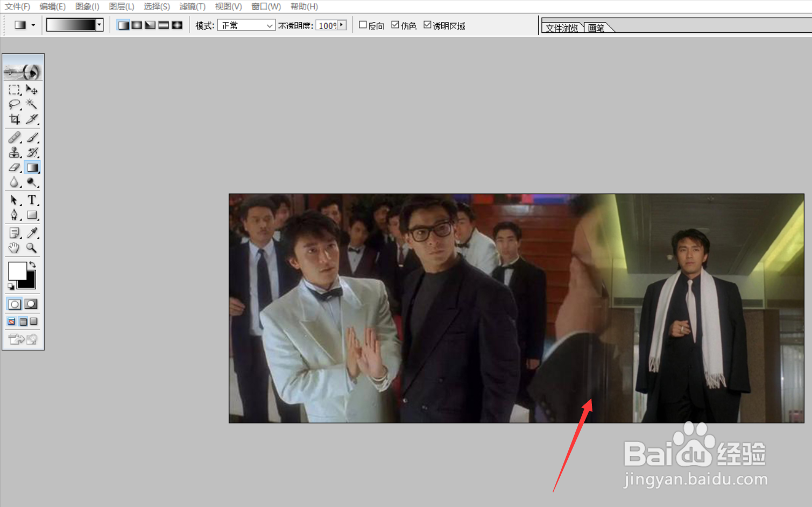Open the 文件(F) menu
This screenshot has height=507, width=812.
pos(17,6)
